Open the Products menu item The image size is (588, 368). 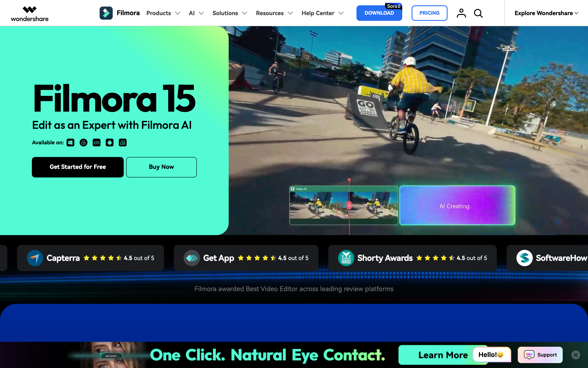point(159,13)
